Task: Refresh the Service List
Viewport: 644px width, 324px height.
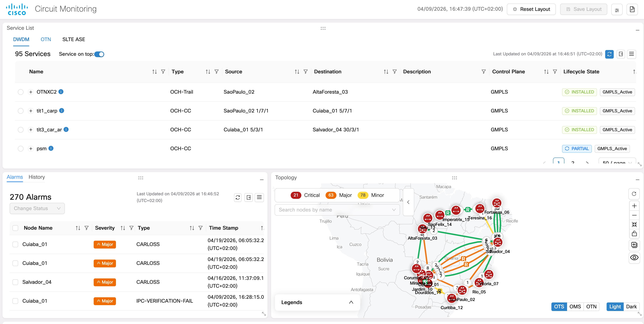Action: tap(609, 54)
